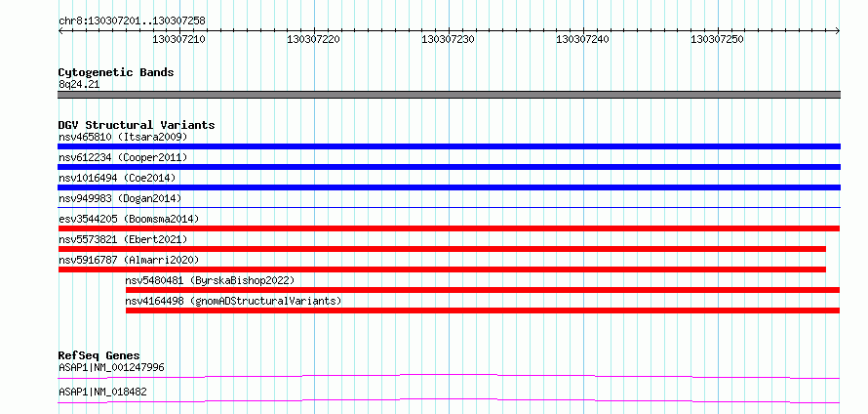The width and height of the screenshot is (868, 414).
Task: Click ruler position label 130307220
Action: click(x=313, y=39)
